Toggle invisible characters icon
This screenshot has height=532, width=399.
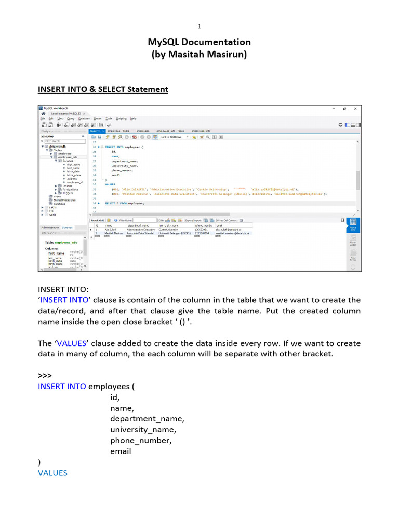click(x=215, y=137)
